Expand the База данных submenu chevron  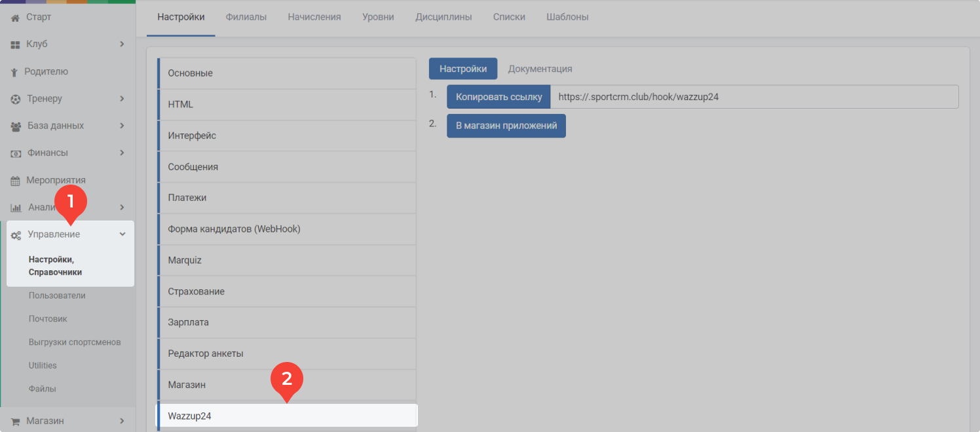pos(122,126)
